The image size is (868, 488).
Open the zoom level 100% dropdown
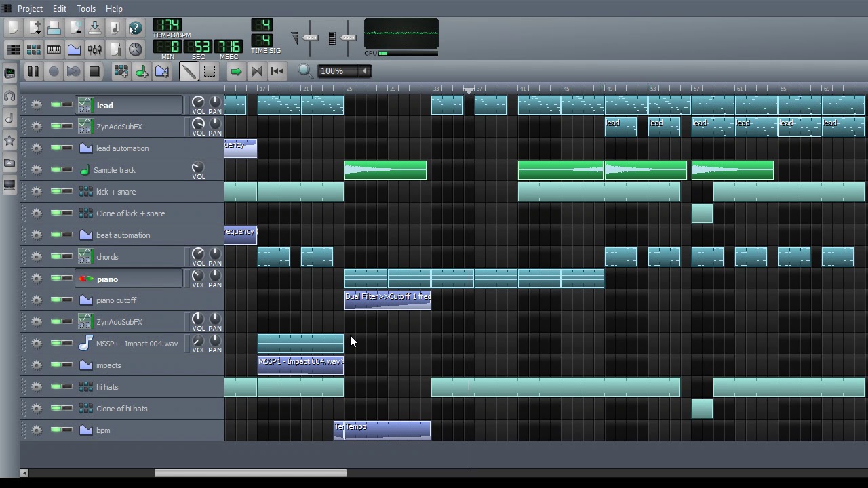(344, 71)
